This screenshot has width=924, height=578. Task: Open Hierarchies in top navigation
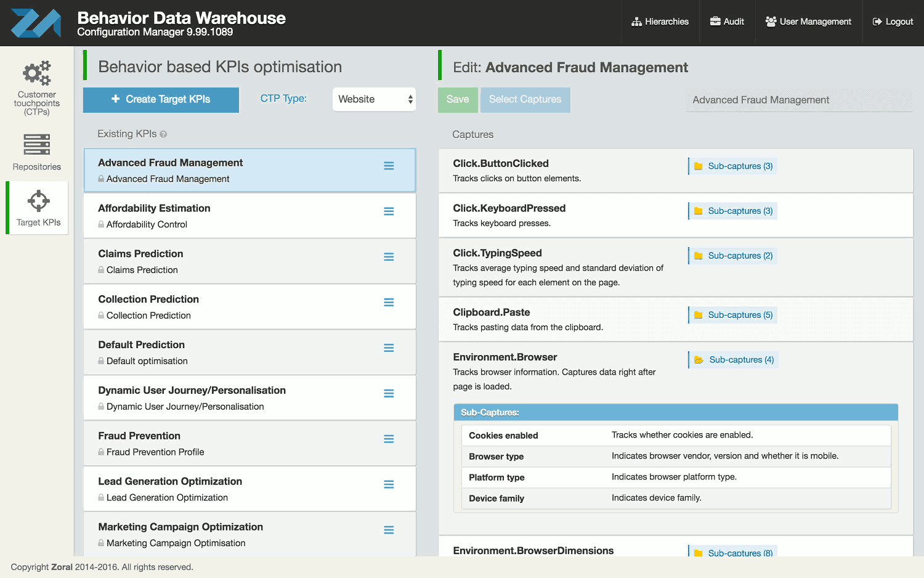[x=660, y=22]
